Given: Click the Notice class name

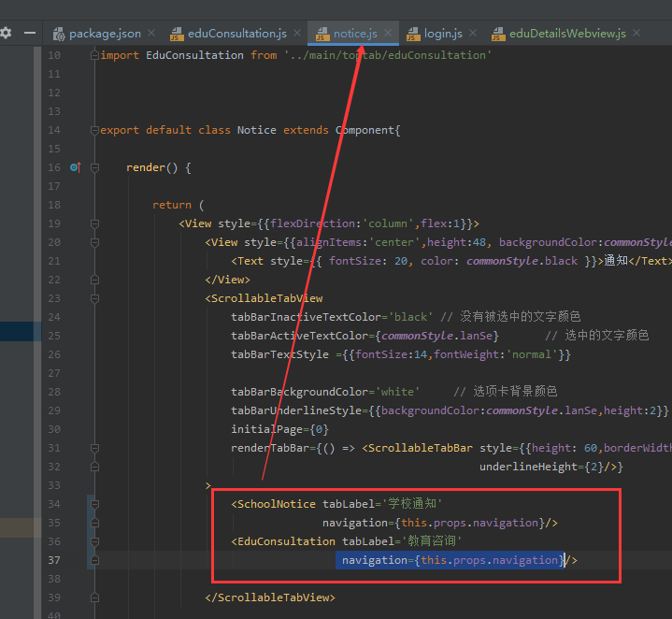Looking at the screenshot, I should coord(257,130).
